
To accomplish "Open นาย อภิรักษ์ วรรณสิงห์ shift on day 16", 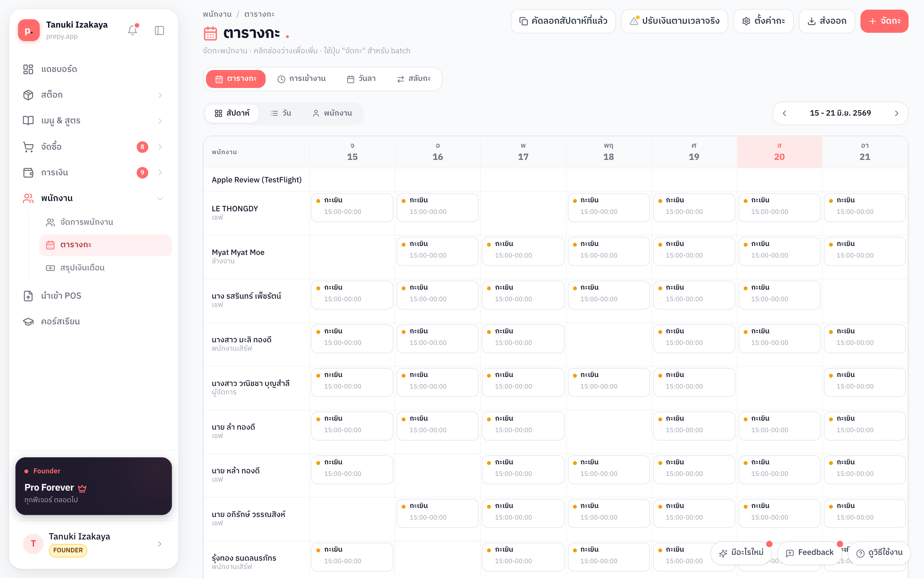I will [438, 513].
